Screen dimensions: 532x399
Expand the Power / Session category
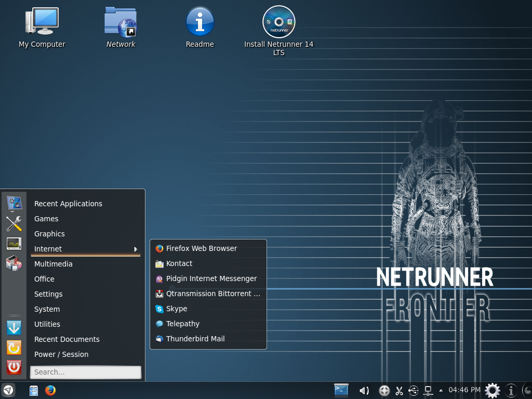click(61, 354)
